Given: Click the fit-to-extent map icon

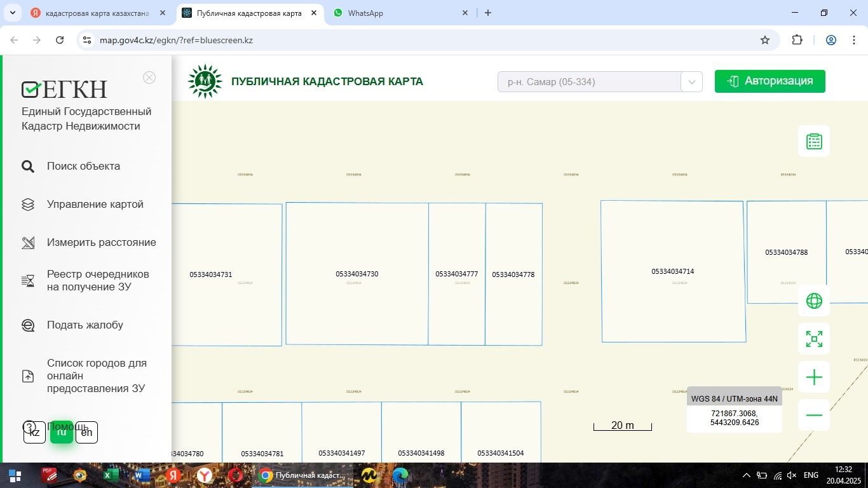Looking at the screenshot, I should tap(814, 339).
